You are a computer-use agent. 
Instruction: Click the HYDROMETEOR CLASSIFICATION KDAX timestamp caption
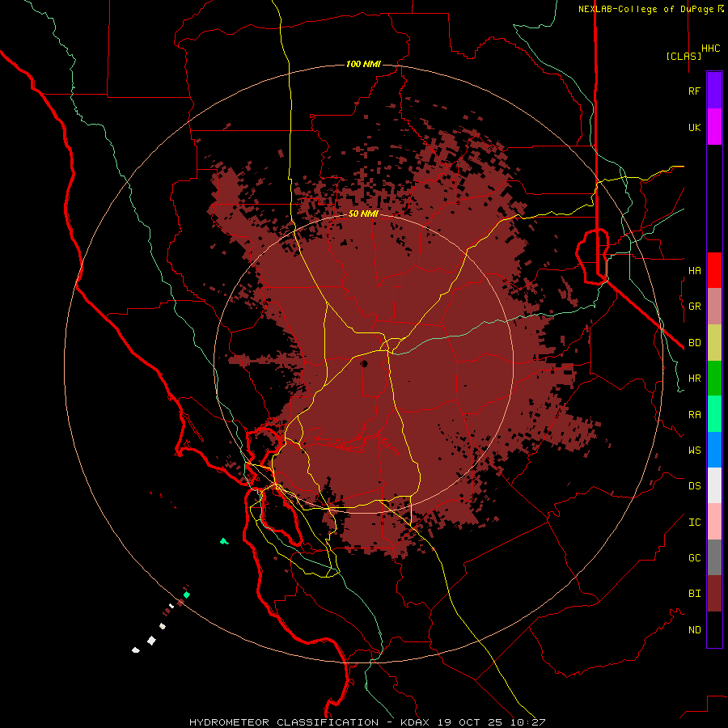coord(366,722)
